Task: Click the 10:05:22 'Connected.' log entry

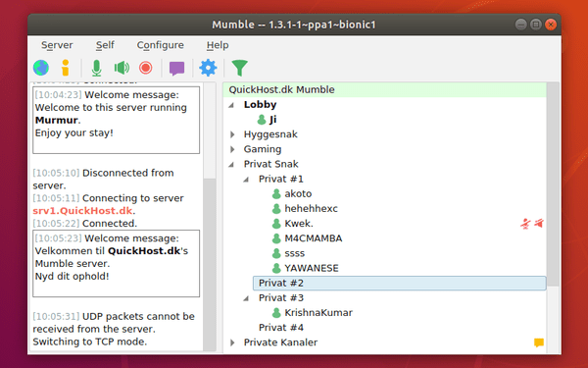Action: 84,224
